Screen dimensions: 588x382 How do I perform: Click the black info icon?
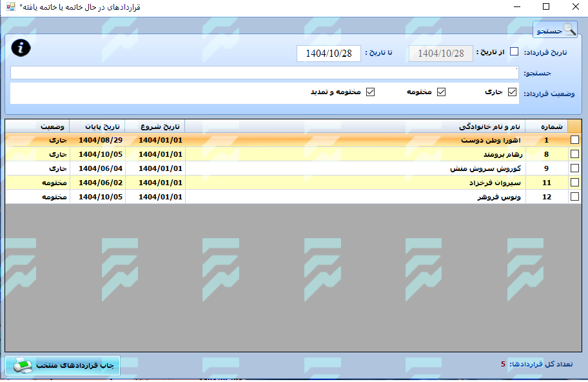21,48
